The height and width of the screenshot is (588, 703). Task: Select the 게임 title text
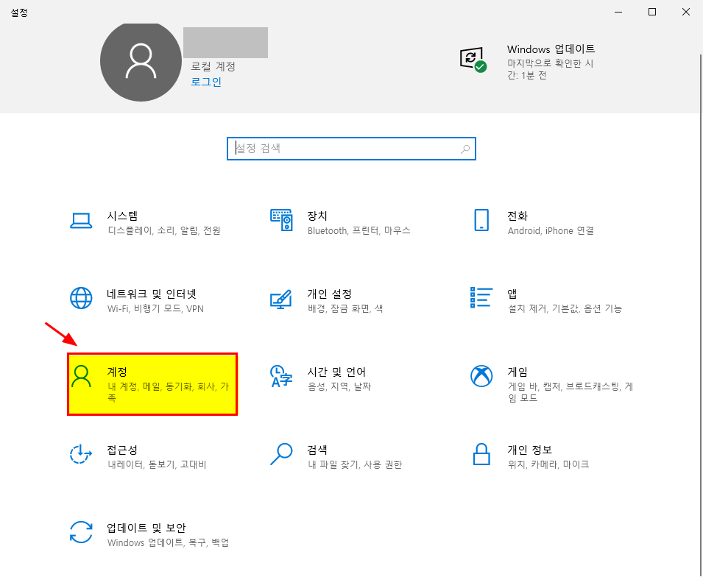coord(517,372)
